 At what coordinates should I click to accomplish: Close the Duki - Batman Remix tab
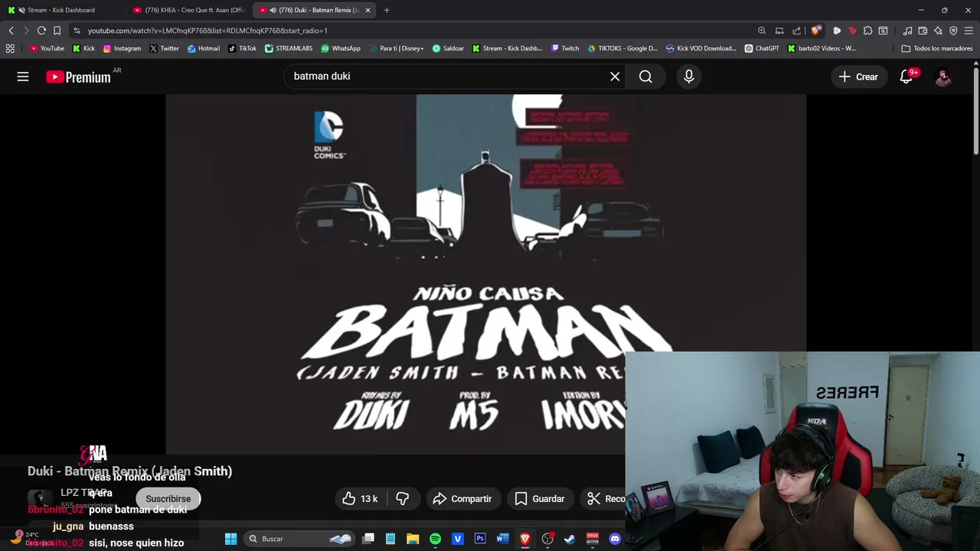point(367,10)
